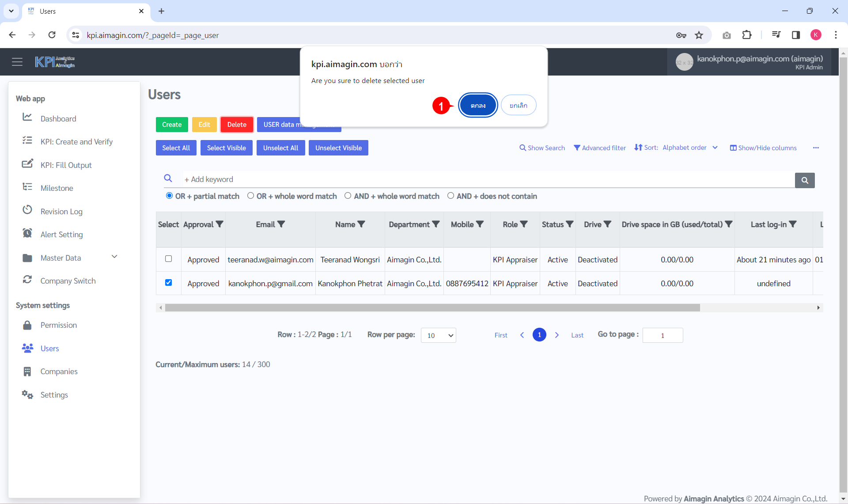This screenshot has height=504, width=848.
Task: Click the horizontal table scrollbar
Action: tap(432, 308)
